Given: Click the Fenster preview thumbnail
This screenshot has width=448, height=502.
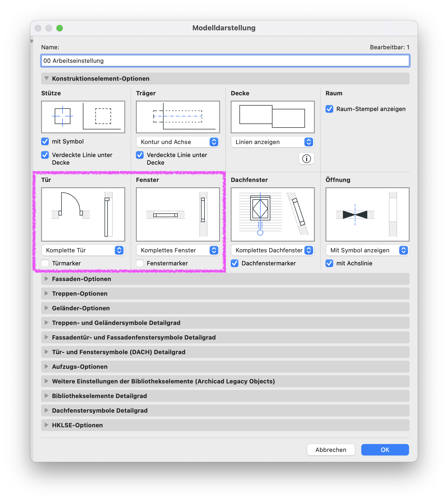Looking at the screenshot, I should coord(178,214).
